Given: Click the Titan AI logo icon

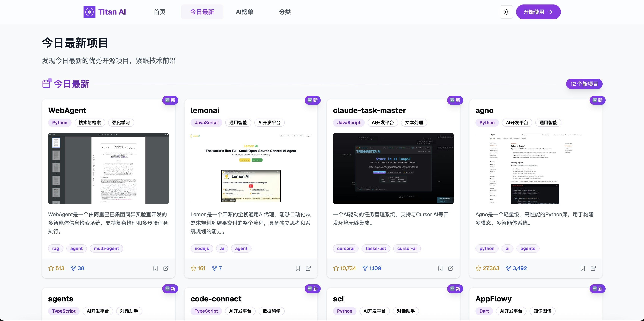Looking at the screenshot, I should 89,12.
